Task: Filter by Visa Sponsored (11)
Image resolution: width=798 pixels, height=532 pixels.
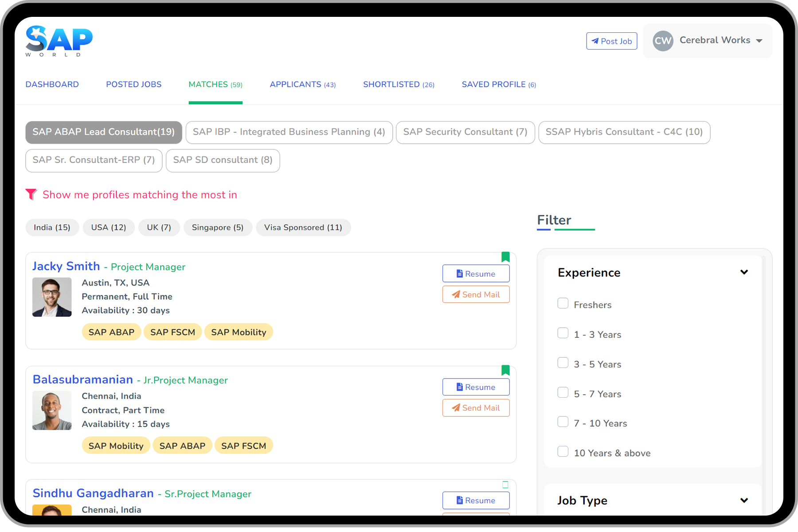Action: (x=303, y=227)
